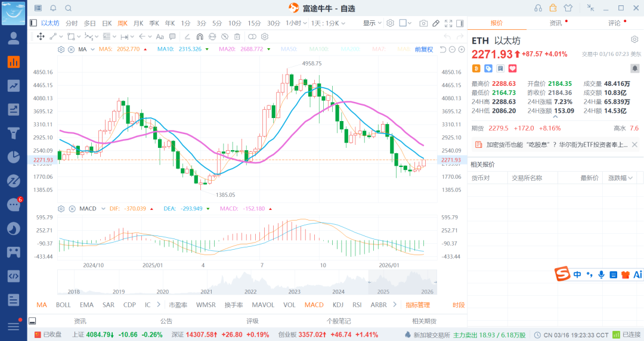
Task: Select the text annotation Aa tool
Action: click(160, 36)
